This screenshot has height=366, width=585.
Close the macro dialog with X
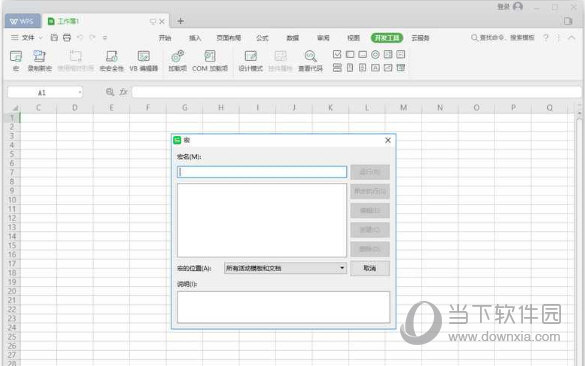point(388,140)
